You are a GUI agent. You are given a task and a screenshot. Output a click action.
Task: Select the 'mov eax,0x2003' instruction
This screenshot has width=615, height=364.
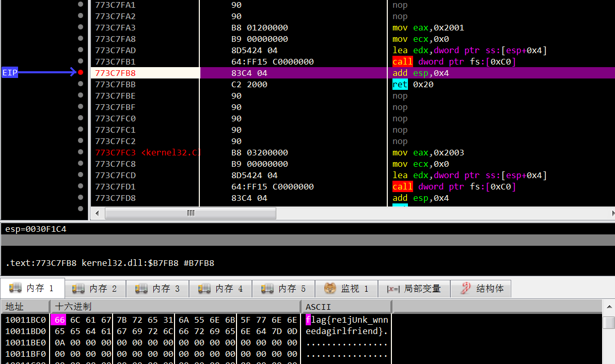(x=428, y=153)
